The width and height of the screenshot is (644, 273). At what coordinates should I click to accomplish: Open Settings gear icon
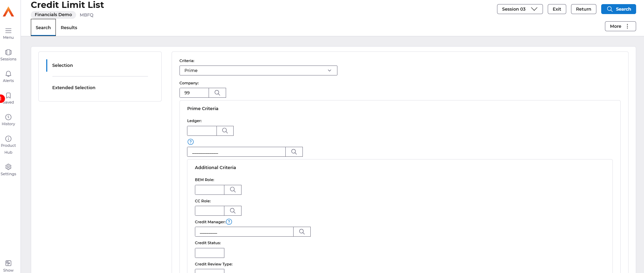8,167
